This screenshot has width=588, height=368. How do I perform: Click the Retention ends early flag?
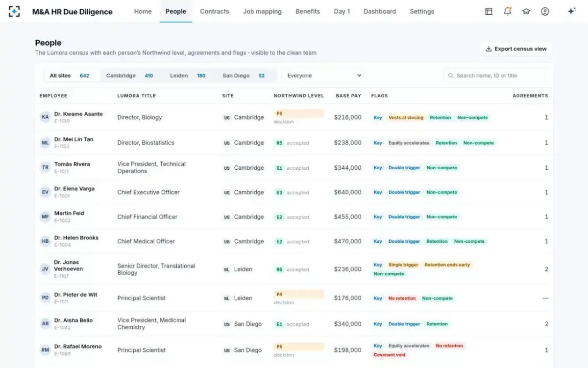[x=447, y=265]
